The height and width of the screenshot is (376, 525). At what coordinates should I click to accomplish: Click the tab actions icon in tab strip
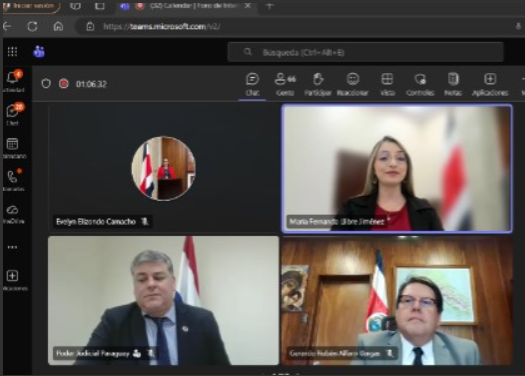(x=99, y=6)
